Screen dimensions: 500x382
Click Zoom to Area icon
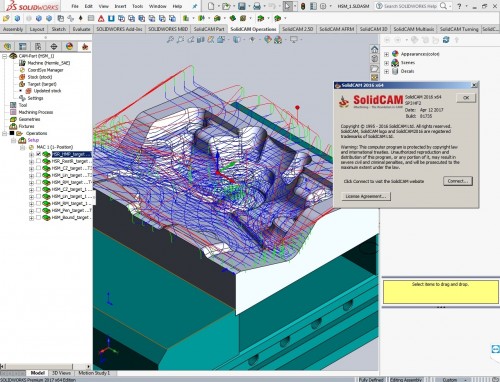tap(180, 40)
